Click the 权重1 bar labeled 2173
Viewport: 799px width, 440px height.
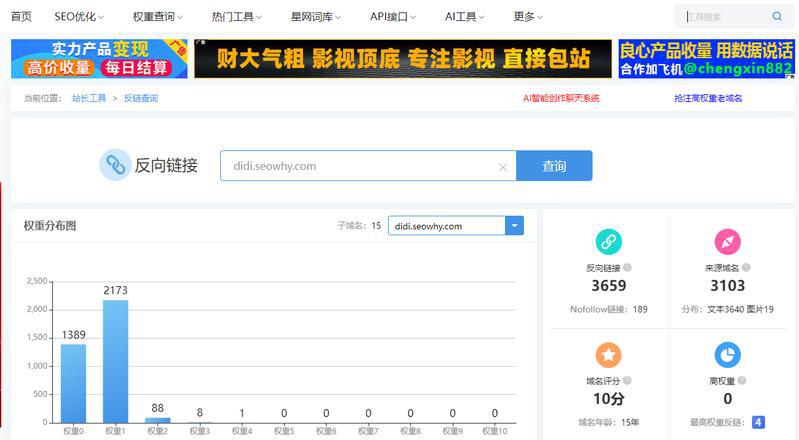(116, 361)
